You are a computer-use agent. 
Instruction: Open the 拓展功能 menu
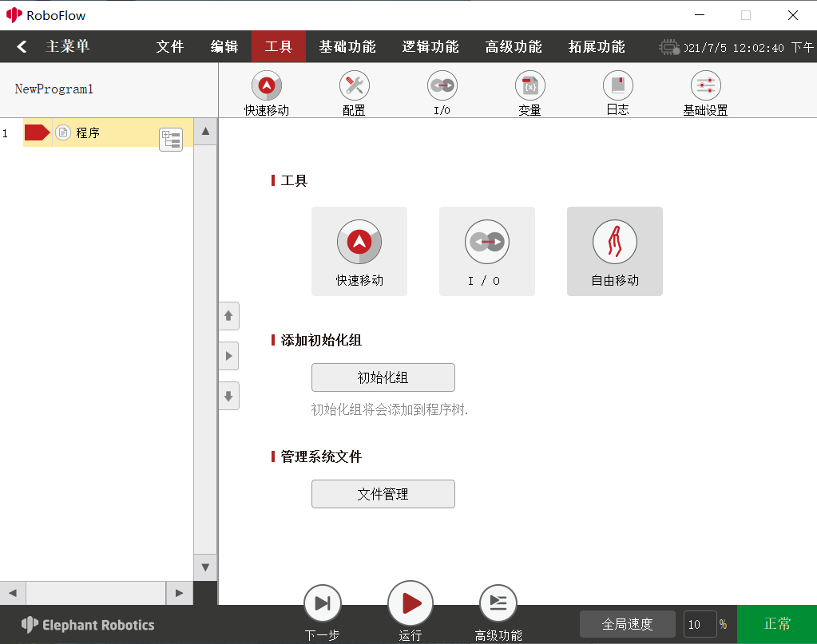point(597,47)
